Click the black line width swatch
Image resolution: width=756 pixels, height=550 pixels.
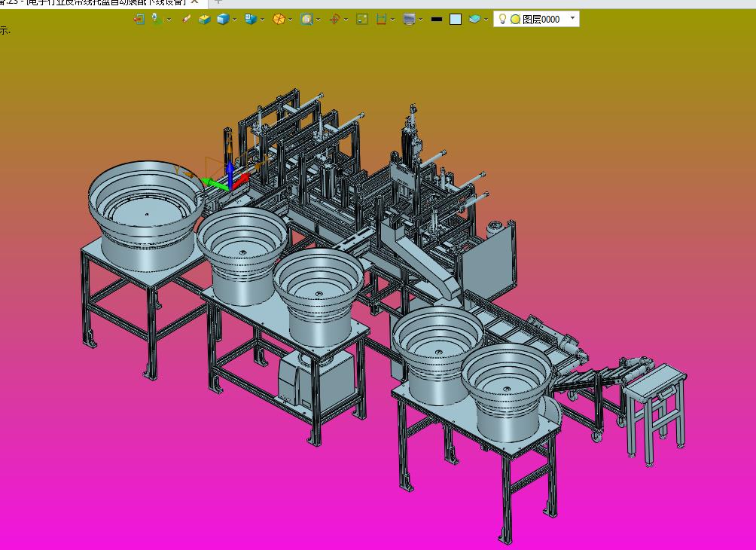tap(437, 20)
